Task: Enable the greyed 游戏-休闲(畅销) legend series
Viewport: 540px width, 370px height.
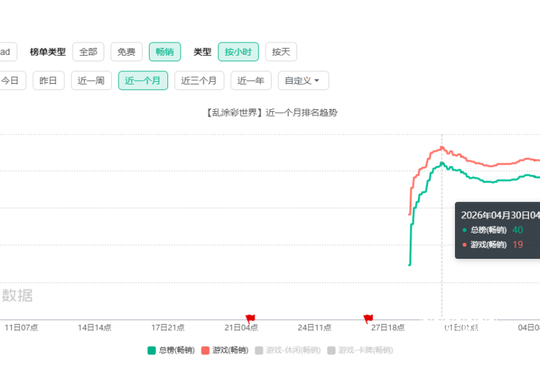Action: (288, 350)
